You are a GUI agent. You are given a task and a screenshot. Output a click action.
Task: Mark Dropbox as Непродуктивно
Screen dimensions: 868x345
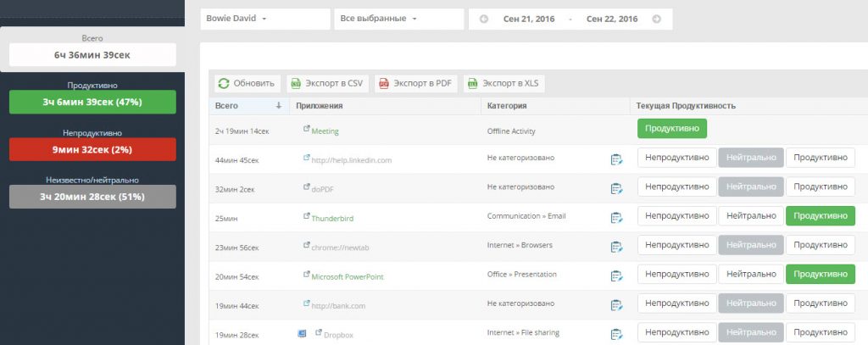point(677,332)
